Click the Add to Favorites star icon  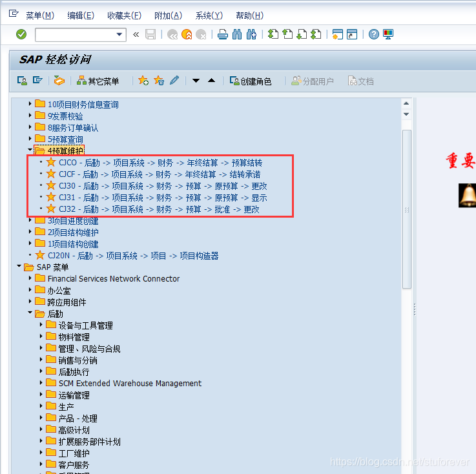tap(143, 81)
